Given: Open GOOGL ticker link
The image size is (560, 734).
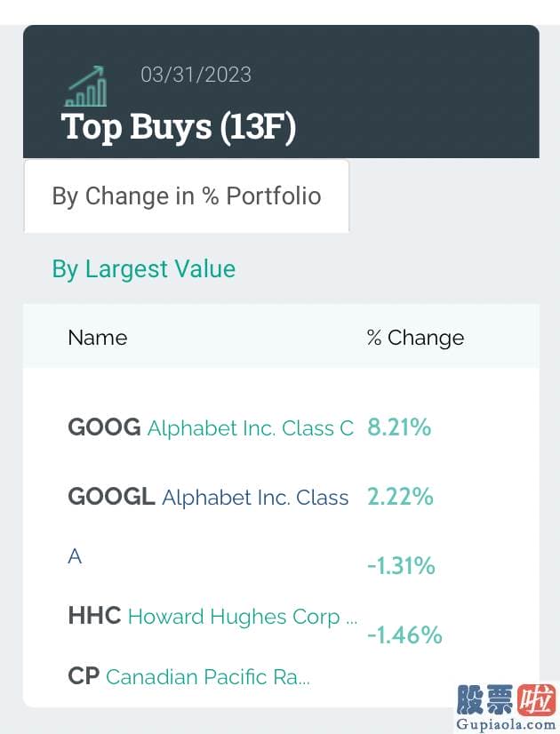Looking at the screenshot, I should coord(111,497).
